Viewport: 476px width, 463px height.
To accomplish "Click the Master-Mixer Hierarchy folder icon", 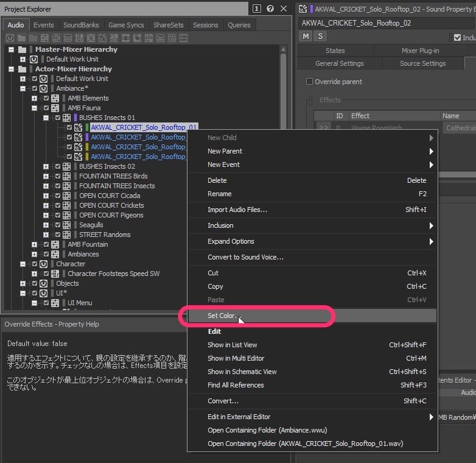I will coord(22,49).
